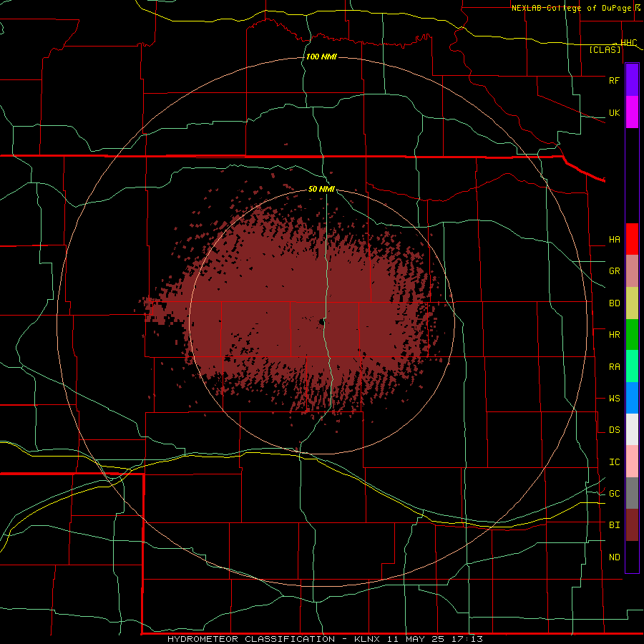Click the DS white legend swatch
This screenshot has width=644, height=644.
(632, 429)
